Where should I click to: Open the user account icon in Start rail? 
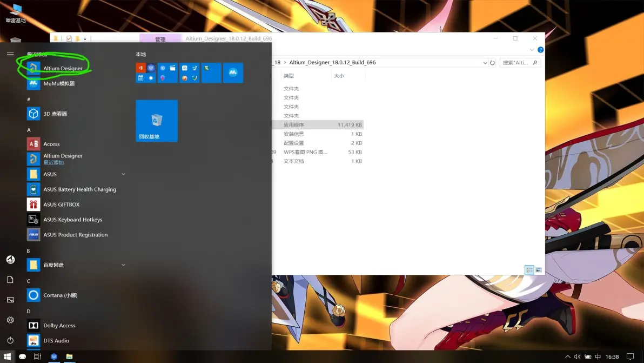tap(10, 260)
